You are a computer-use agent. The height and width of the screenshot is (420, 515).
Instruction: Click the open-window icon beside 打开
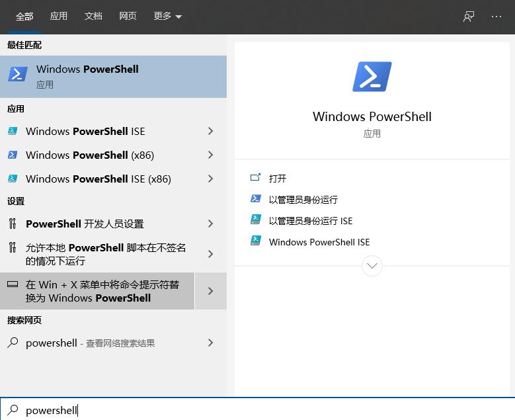255,178
